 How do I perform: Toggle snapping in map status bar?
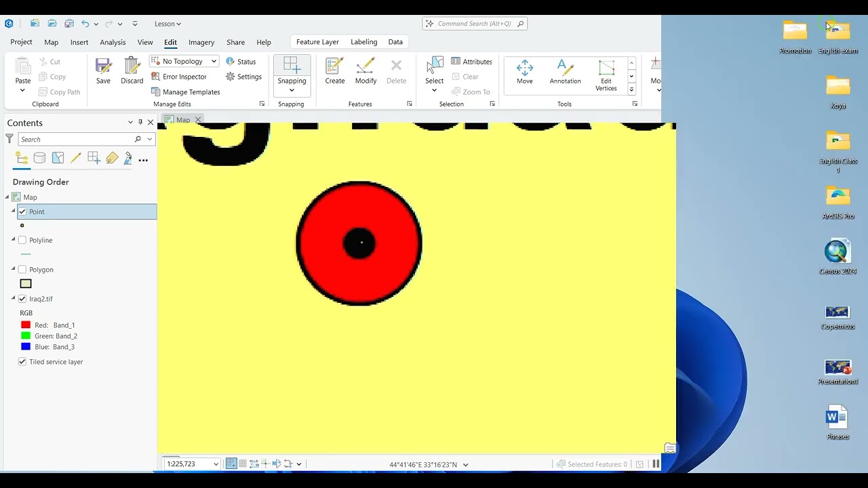231,464
